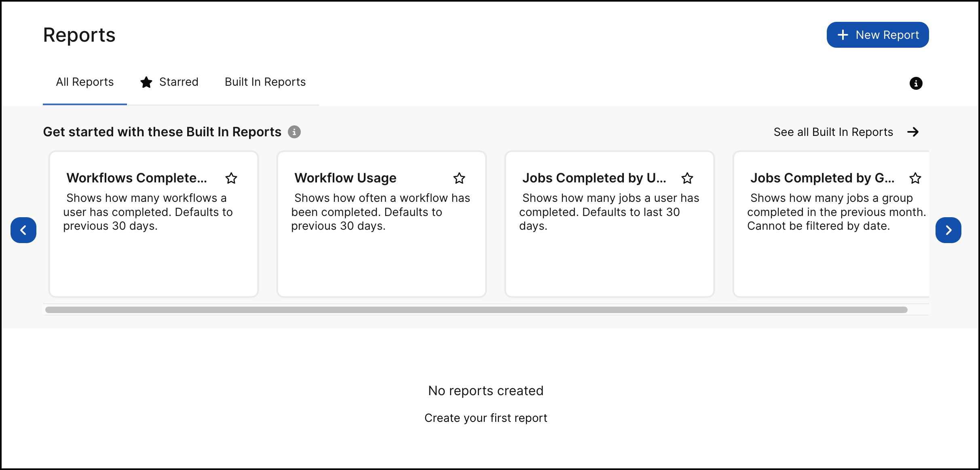This screenshot has height=470, width=980.
Task: Click info icon beside Built In Reports heading
Action: [294, 132]
